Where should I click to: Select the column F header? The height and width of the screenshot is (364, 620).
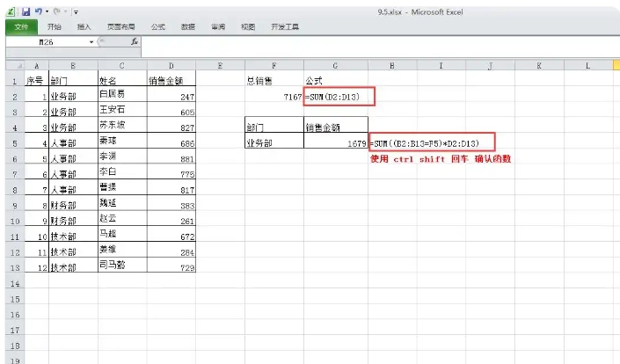274,66
